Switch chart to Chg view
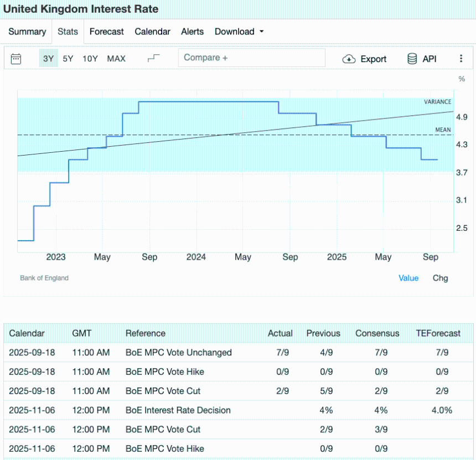 click(440, 278)
